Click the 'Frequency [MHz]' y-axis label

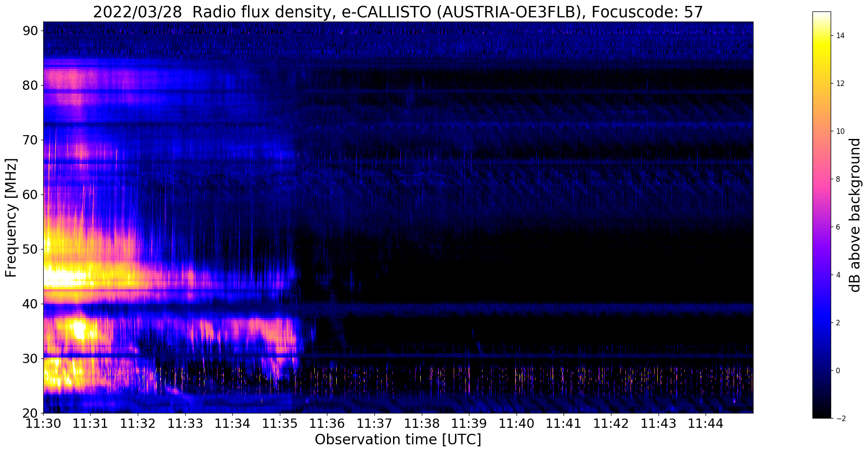[11, 218]
